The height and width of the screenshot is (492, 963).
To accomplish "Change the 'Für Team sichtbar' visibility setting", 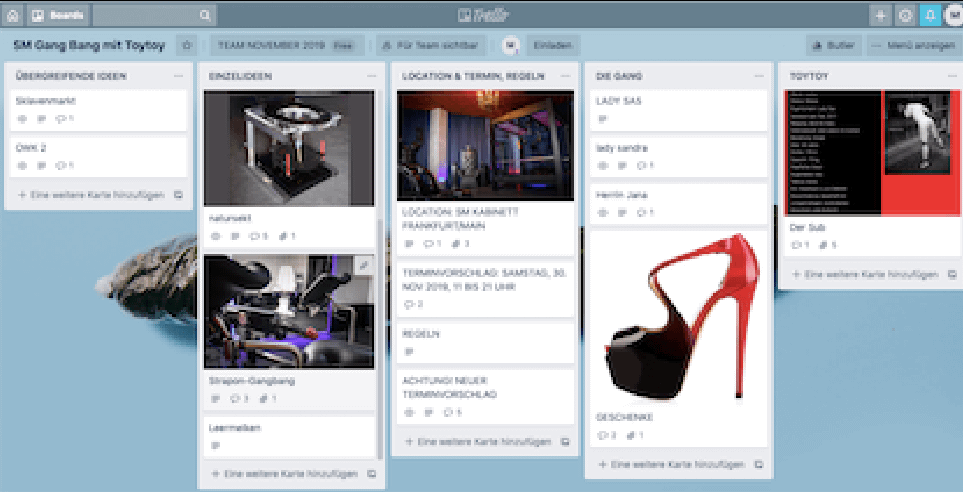I will [x=430, y=45].
